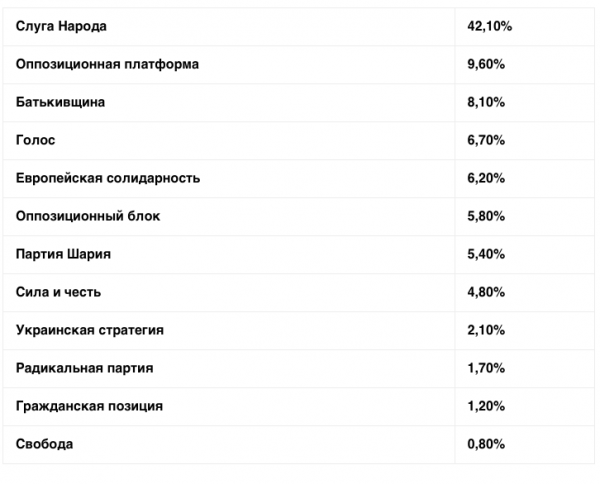Viewport: 600px width, 484px height.
Task: Select the 6,20% value
Action: (485, 178)
